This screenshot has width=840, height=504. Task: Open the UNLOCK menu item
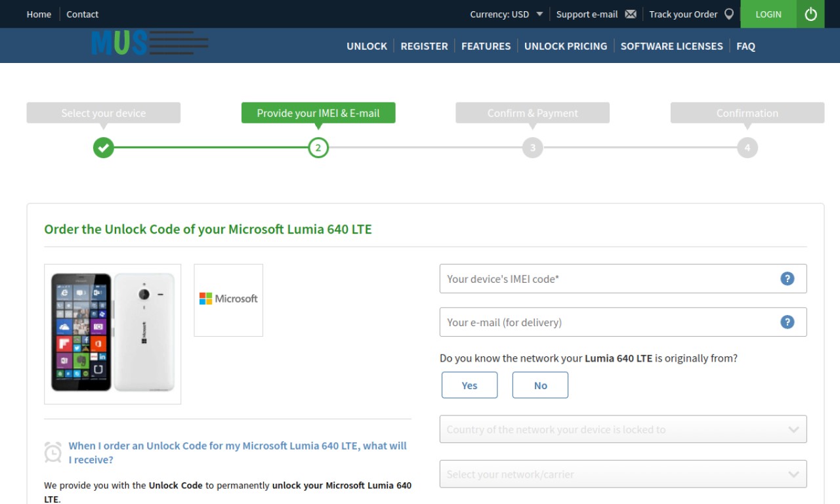pos(367,46)
